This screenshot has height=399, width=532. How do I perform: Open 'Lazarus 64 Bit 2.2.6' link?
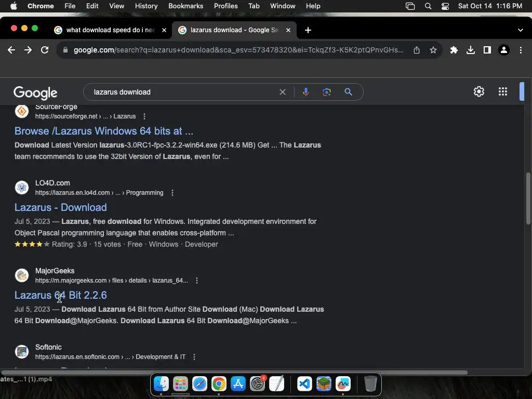coord(60,295)
